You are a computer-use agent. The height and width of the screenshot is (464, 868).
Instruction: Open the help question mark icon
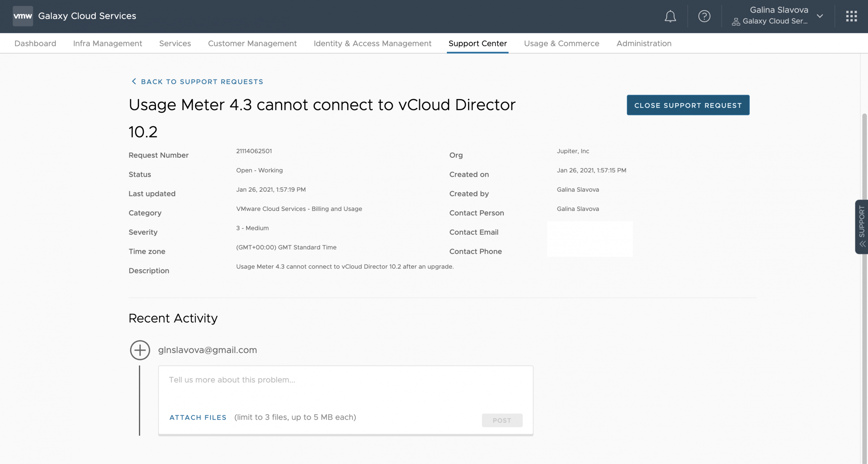704,16
